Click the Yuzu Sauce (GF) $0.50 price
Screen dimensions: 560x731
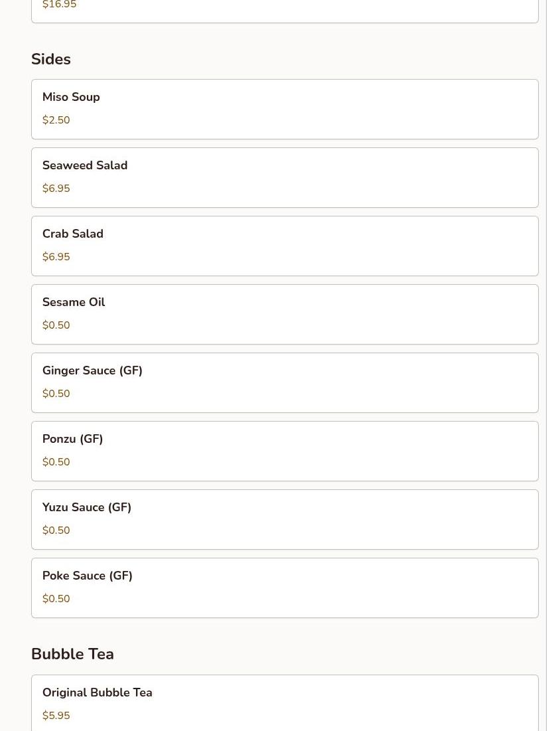tap(56, 530)
